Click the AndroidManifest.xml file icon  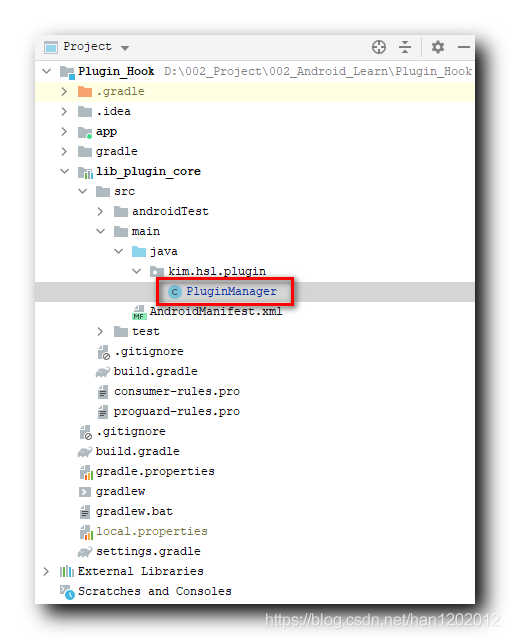(139, 312)
